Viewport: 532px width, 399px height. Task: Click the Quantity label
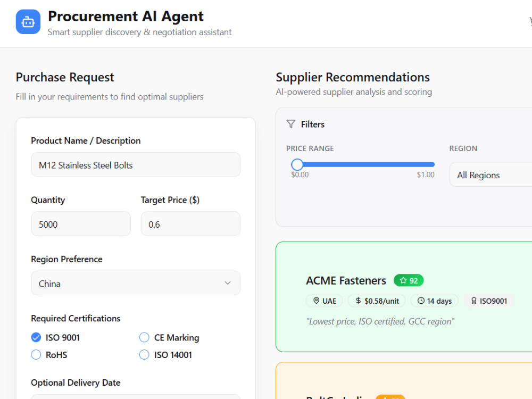(48, 200)
